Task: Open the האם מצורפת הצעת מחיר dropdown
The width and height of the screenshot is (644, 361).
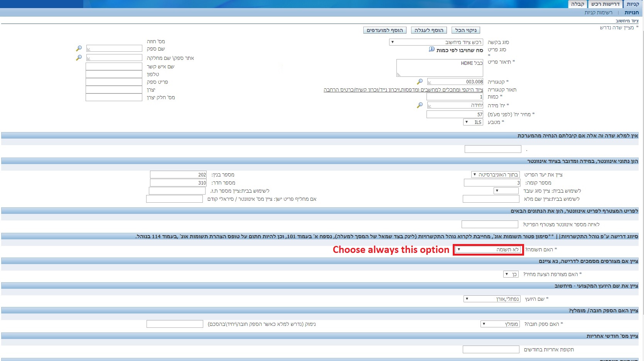Action: tap(511, 274)
